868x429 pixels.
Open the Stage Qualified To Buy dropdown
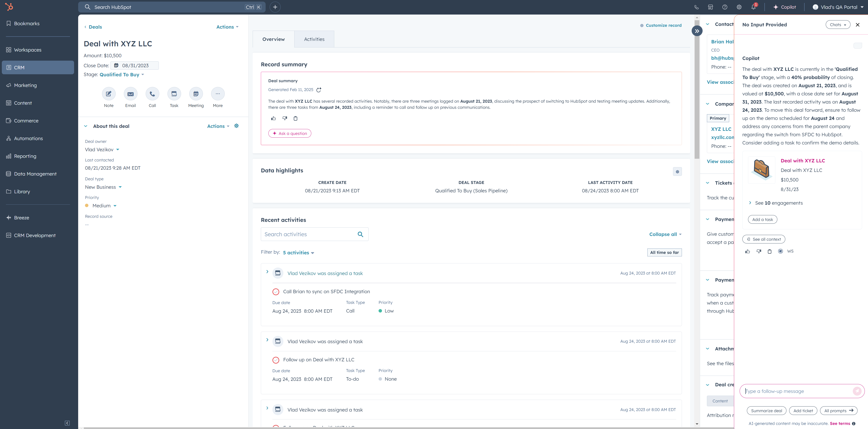122,75
